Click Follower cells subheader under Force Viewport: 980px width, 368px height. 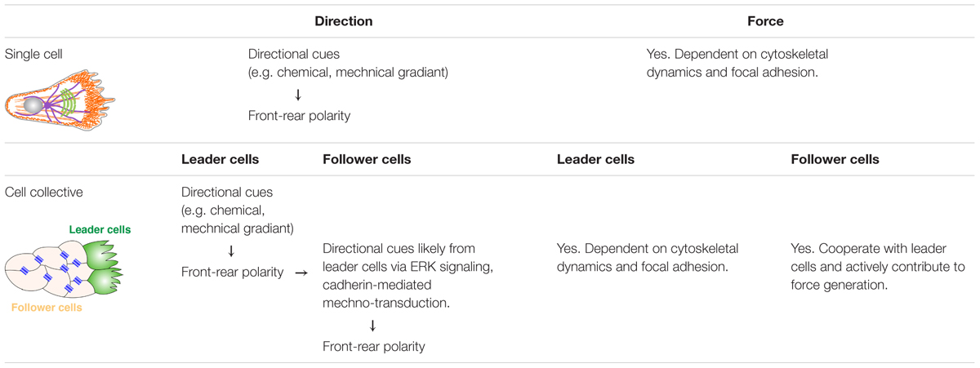coord(835,160)
